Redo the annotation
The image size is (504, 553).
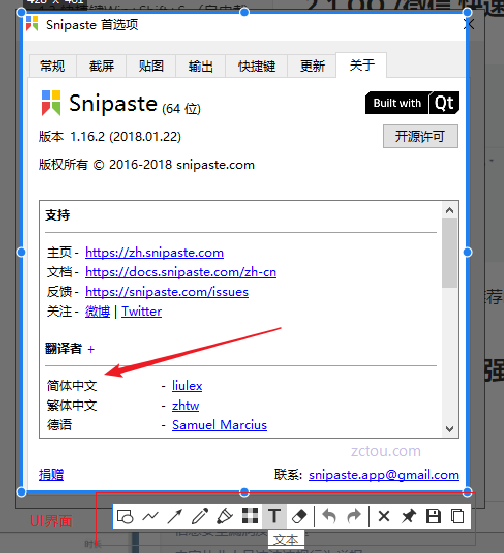[354, 517]
